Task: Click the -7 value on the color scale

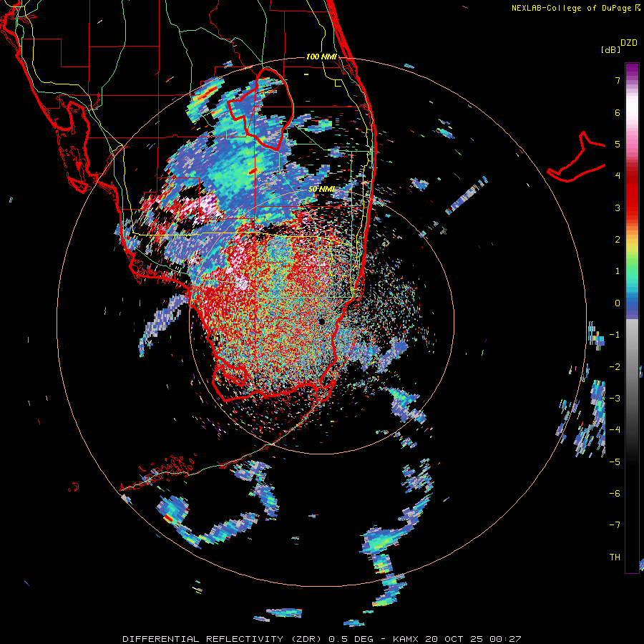Action: click(x=615, y=525)
